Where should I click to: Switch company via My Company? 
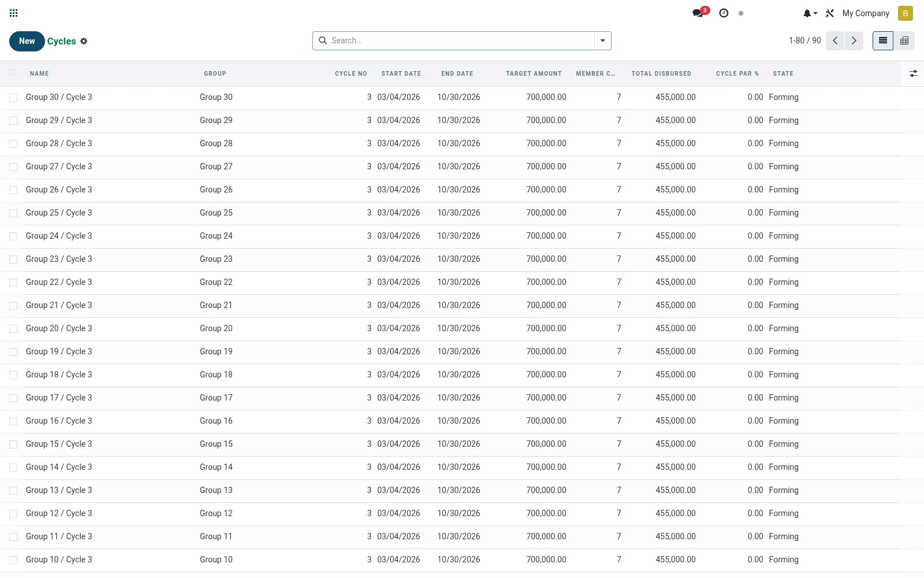866,13
